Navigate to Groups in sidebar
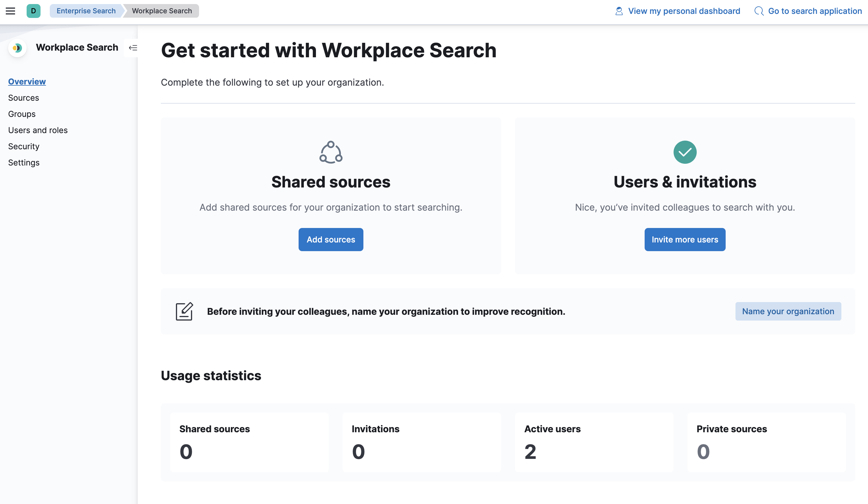 pyautogui.click(x=22, y=114)
